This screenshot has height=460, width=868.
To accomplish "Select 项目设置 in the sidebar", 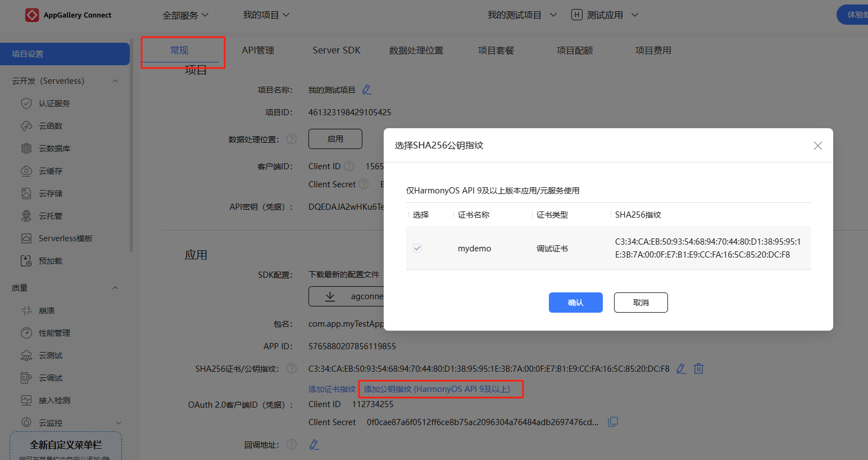I will coord(65,54).
